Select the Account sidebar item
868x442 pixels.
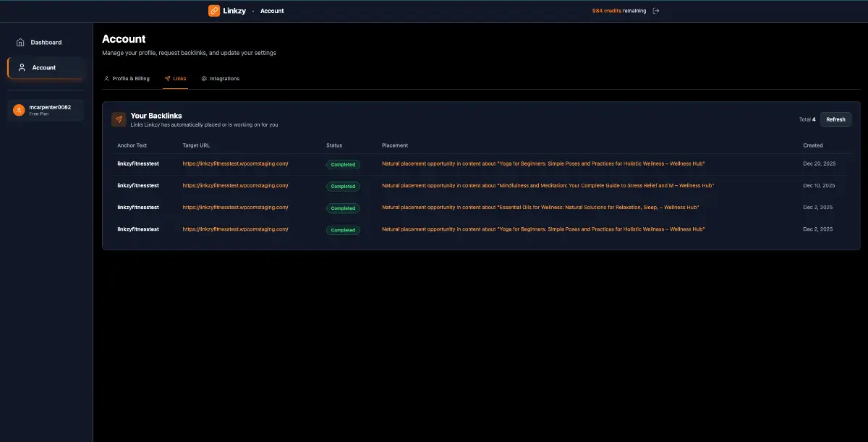[46, 67]
